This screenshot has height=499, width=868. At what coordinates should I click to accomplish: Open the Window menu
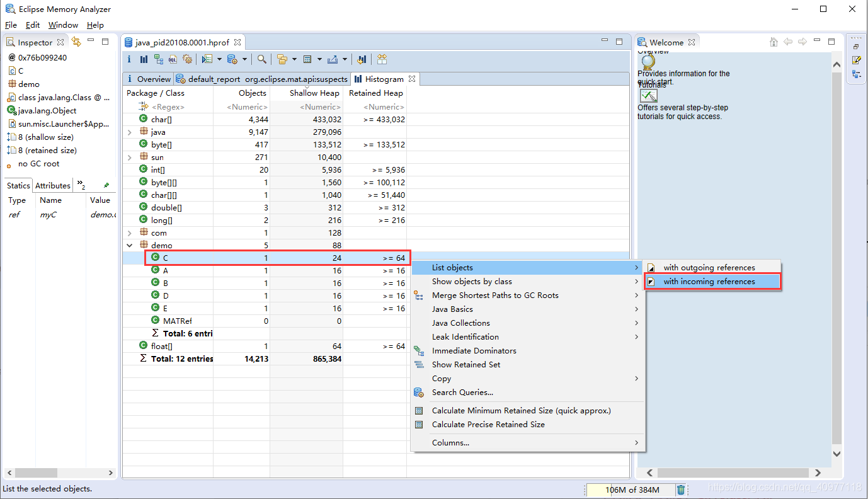(x=63, y=25)
